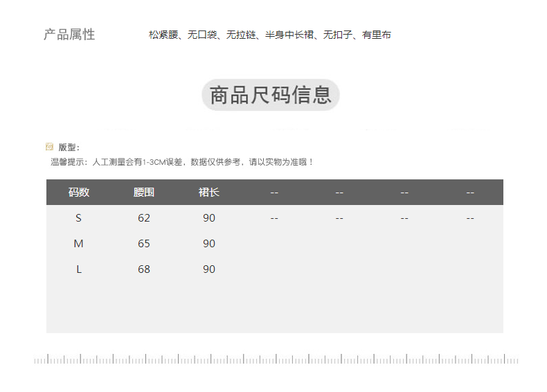Click waist value 68 in L row
Image resolution: width=547 pixels, height=392 pixels.
pyautogui.click(x=144, y=269)
